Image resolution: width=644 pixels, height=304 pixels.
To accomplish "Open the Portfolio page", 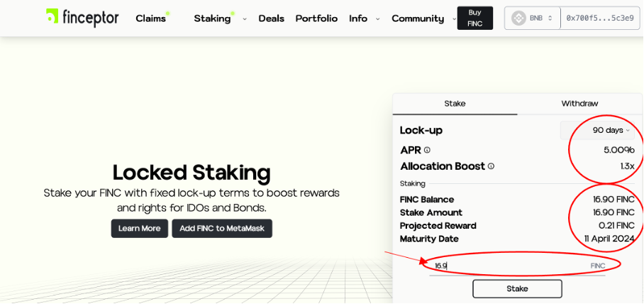I will (316, 18).
